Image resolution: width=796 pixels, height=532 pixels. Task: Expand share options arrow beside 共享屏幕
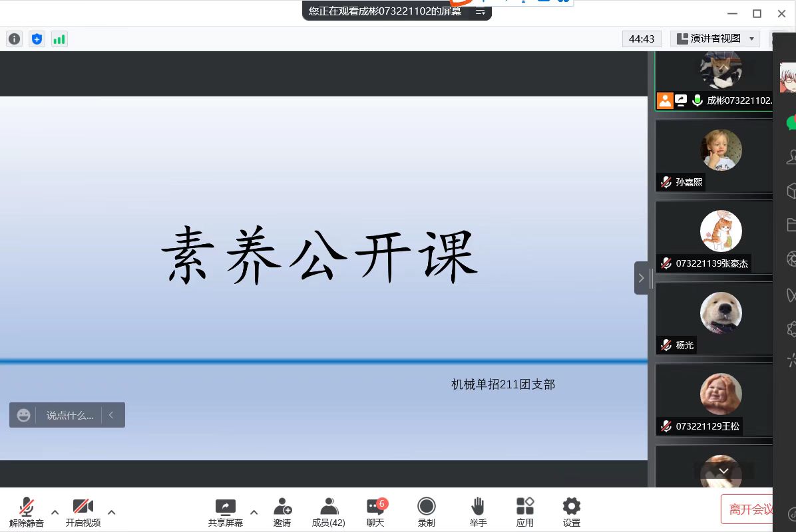click(254, 512)
